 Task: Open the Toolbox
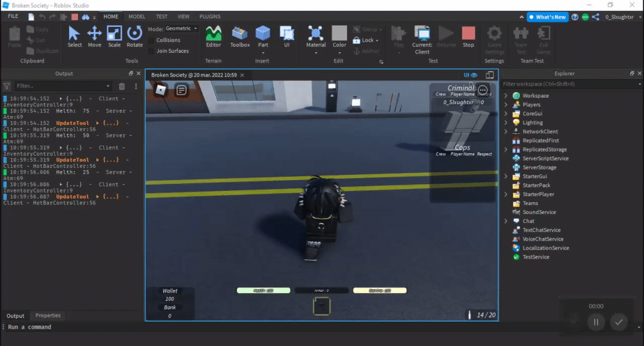(240, 37)
